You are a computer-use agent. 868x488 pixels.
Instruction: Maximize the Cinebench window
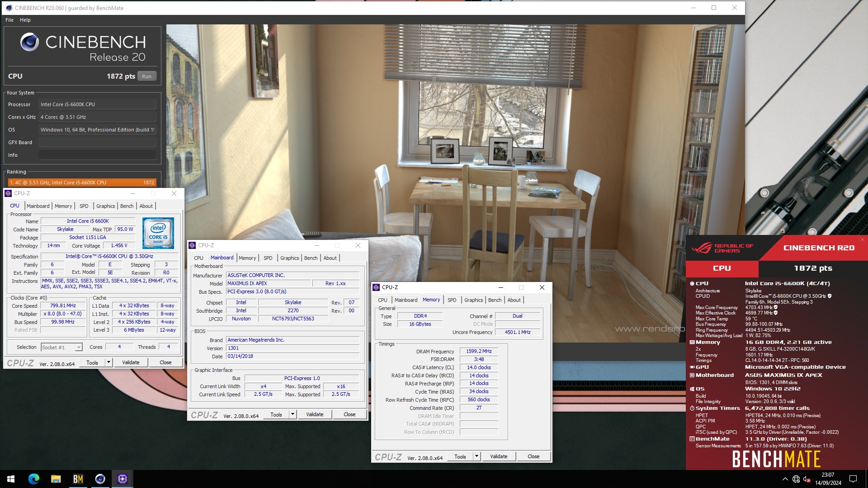(x=714, y=8)
